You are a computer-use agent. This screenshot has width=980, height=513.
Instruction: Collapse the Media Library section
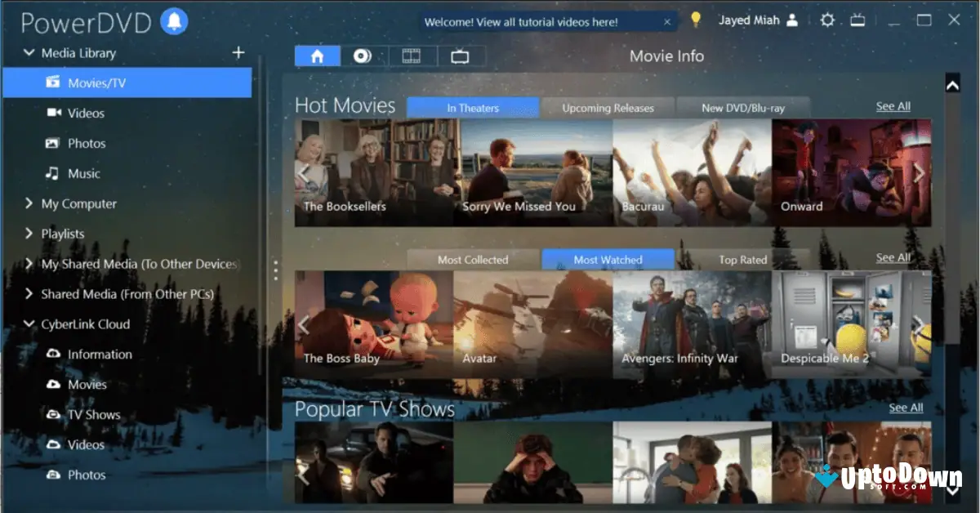point(29,52)
